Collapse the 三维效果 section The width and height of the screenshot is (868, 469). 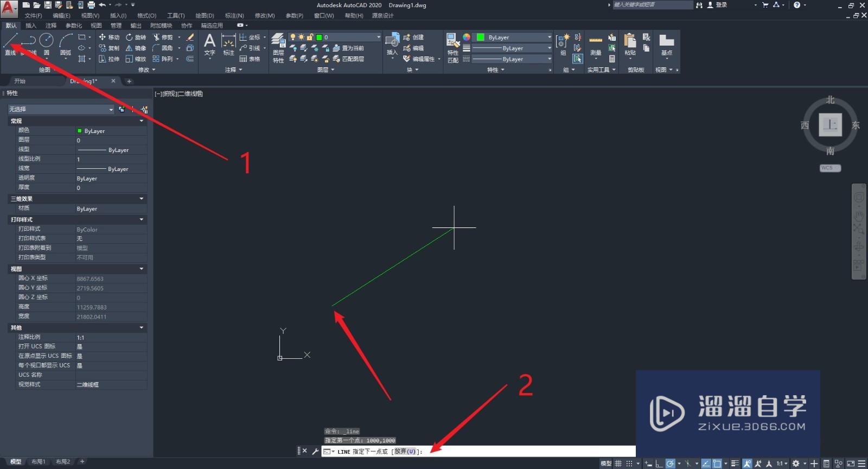point(142,199)
